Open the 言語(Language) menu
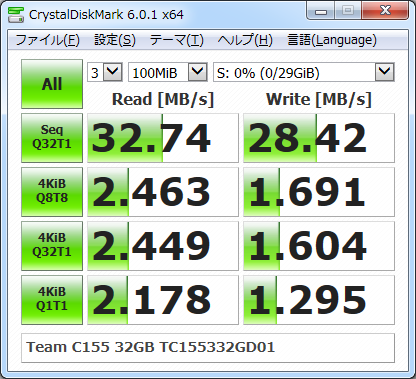 pyautogui.click(x=332, y=40)
